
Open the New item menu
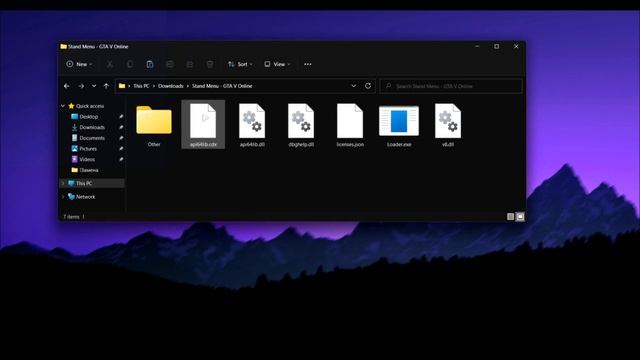79,64
